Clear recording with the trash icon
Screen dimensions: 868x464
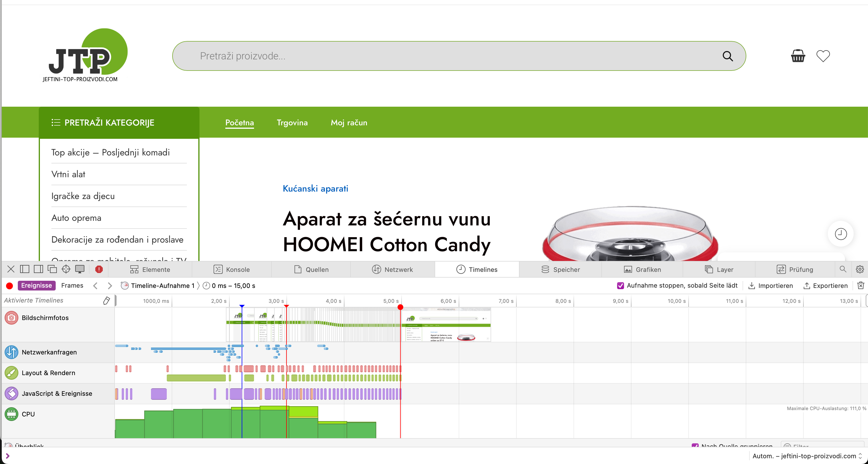(861, 286)
